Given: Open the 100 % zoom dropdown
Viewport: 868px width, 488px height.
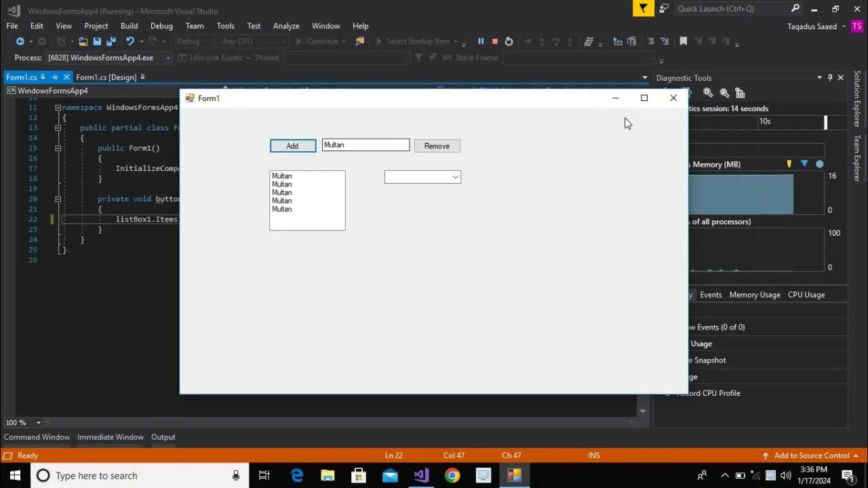Looking at the screenshot, I should point(39,422).
